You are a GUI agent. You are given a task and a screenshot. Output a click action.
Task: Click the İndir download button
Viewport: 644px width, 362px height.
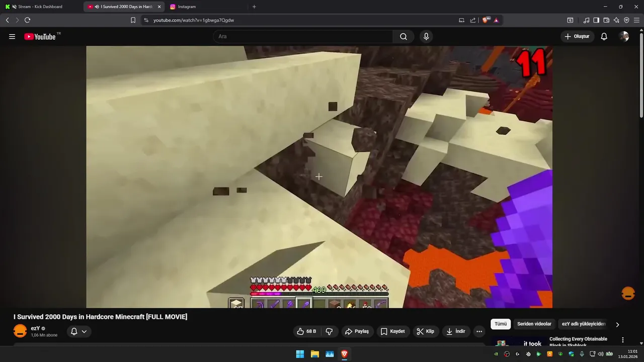coord(456,331)
